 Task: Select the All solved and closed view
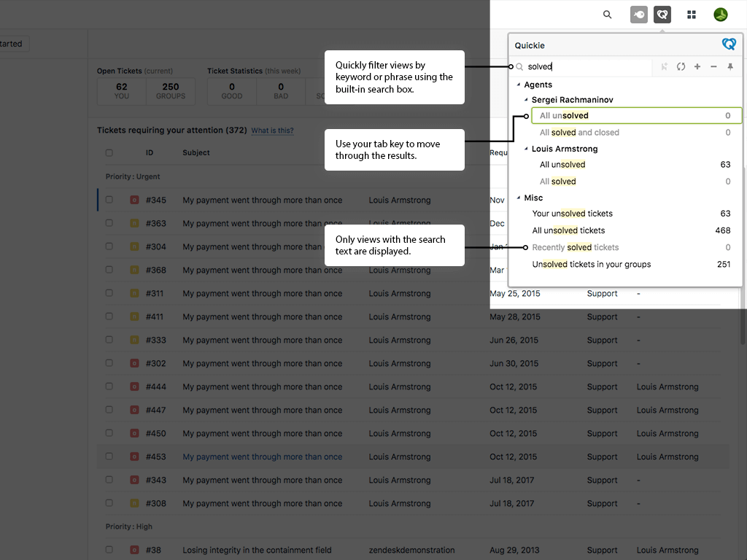tap(636, 133)
